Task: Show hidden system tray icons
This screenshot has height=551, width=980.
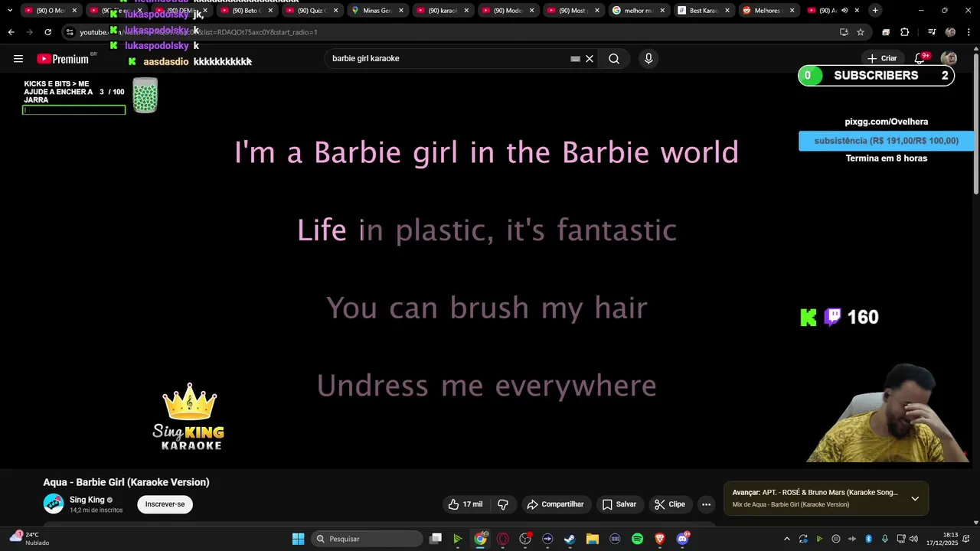Action: tap(786, 539)
